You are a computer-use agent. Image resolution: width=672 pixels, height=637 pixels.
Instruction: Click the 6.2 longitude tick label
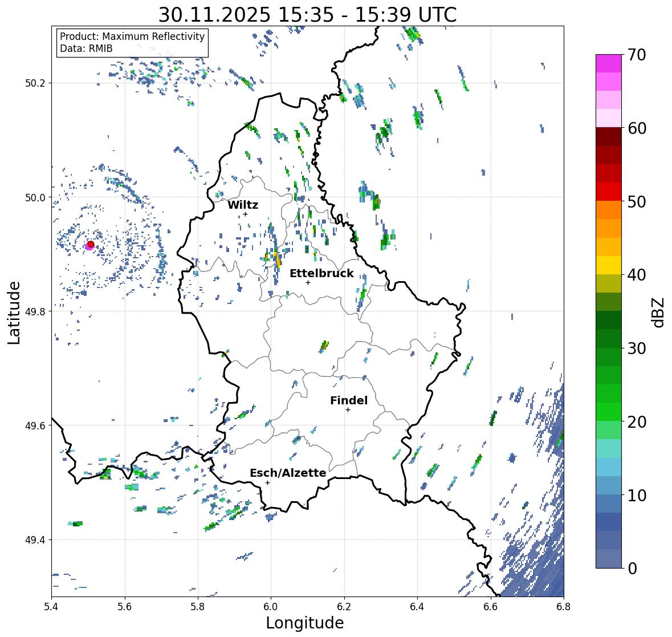click(x=344, y=607)
